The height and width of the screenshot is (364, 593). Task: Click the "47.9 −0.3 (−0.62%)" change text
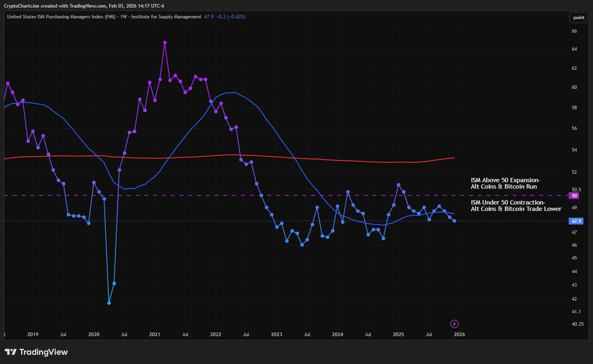225,16
